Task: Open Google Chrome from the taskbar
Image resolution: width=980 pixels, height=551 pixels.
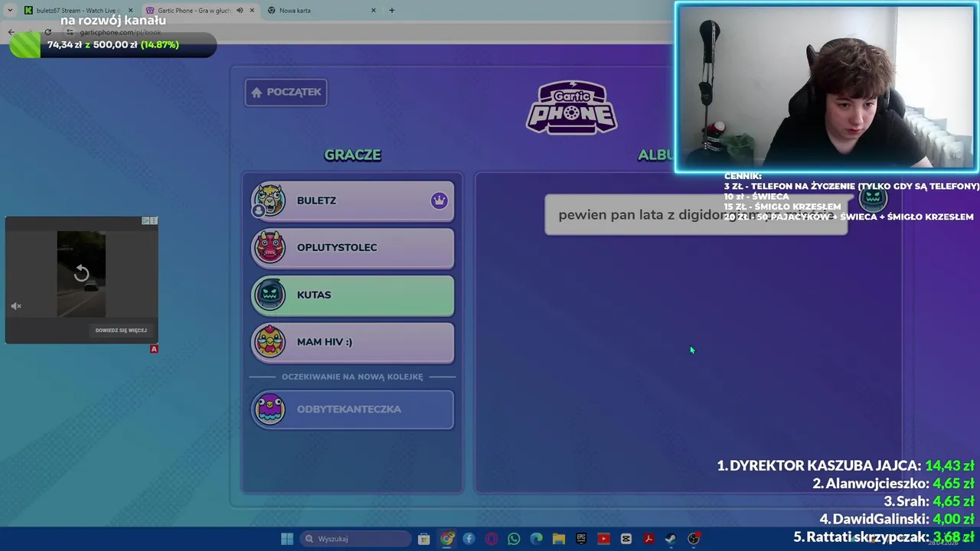Action: pos(447,539)
